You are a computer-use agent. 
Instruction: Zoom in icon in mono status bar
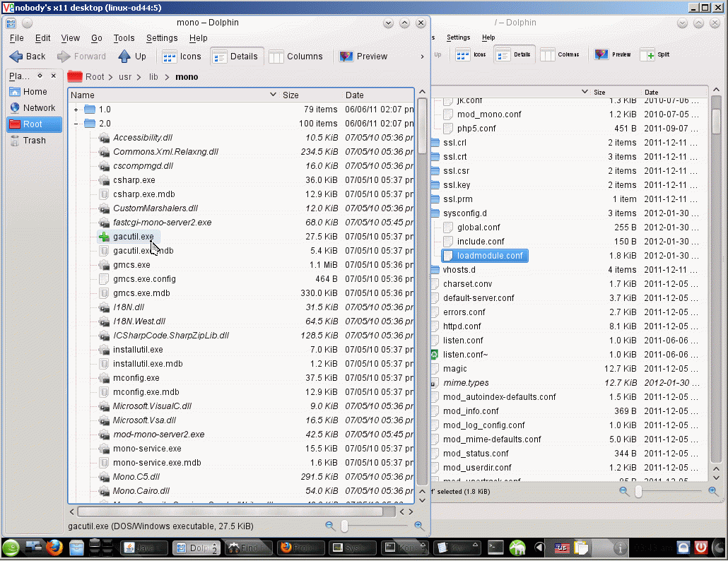419,526
